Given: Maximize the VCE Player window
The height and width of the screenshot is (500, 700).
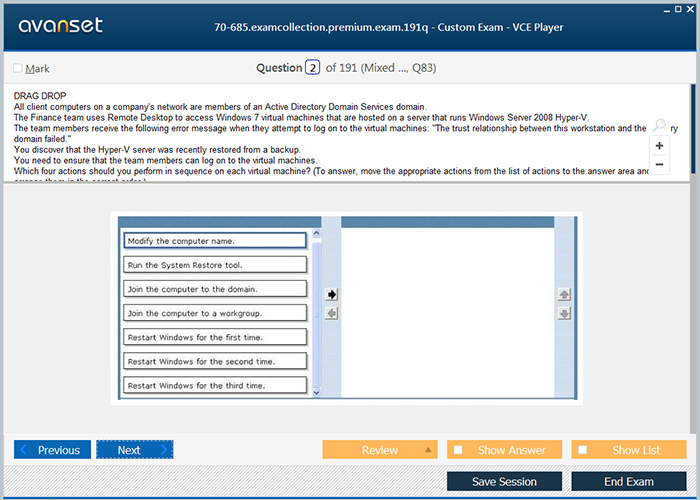Looking at the screenshot, I should 678,9.
